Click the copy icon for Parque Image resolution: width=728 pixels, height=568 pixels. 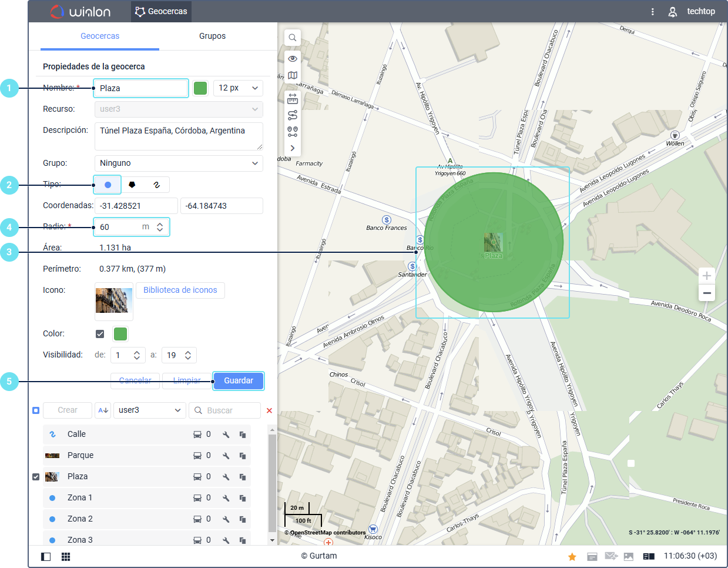(242, 456)
